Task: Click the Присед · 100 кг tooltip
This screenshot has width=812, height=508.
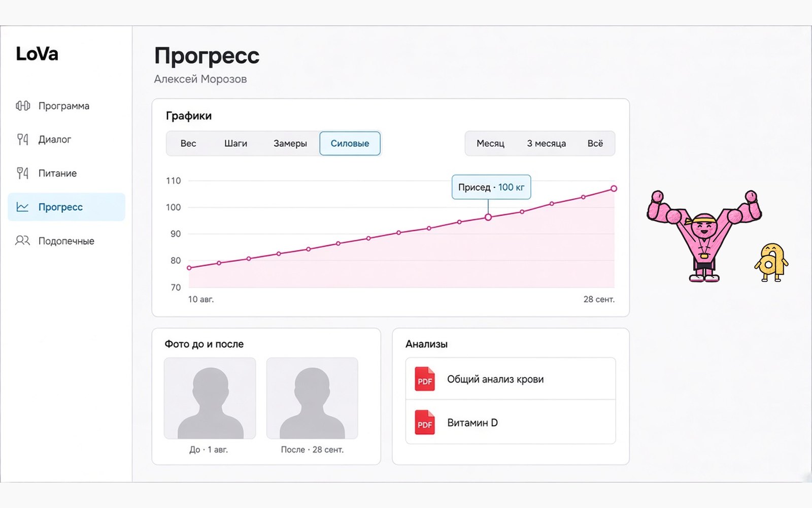Action: [491, 187]
